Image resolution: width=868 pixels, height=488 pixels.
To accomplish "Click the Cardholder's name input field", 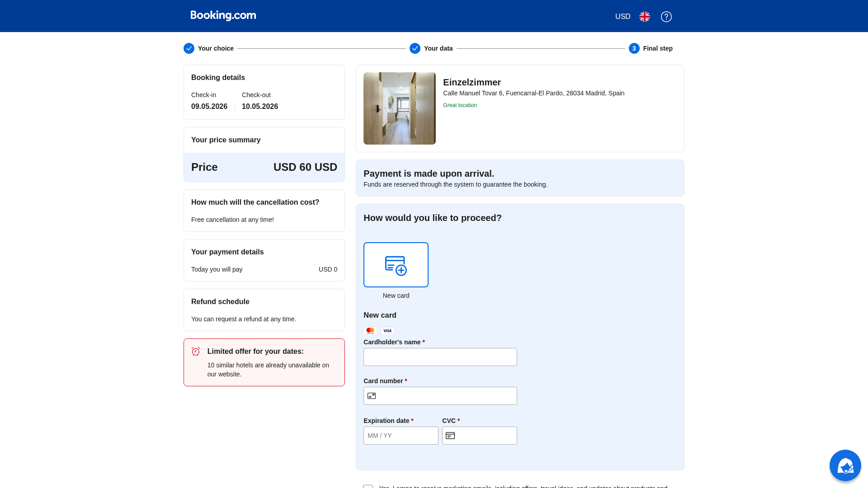I will pos(440,357).
